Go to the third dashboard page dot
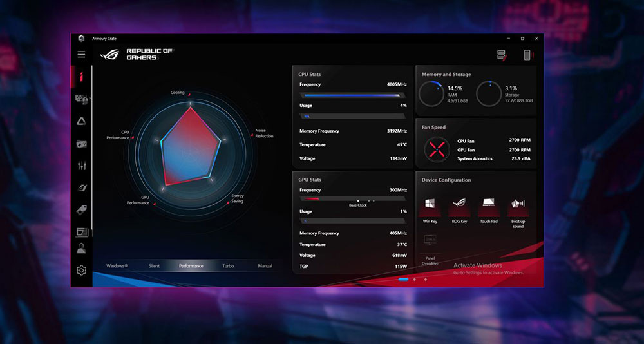 pyautogui.click(x=426, y=279)
